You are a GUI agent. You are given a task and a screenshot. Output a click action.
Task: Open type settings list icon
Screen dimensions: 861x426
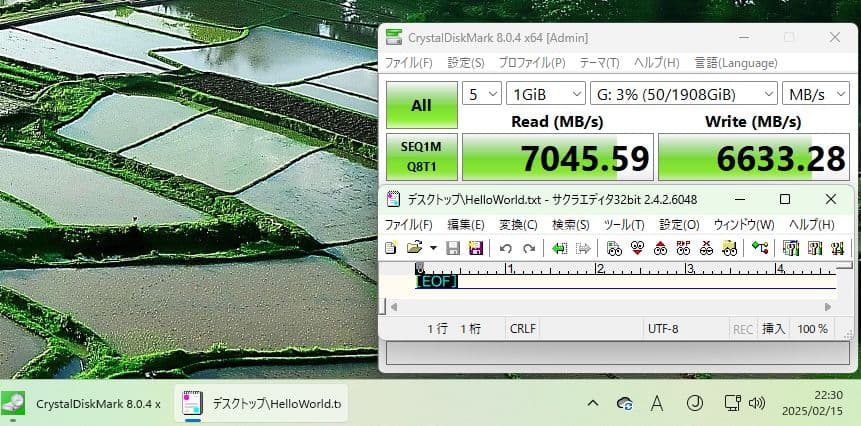coord(791,248)
